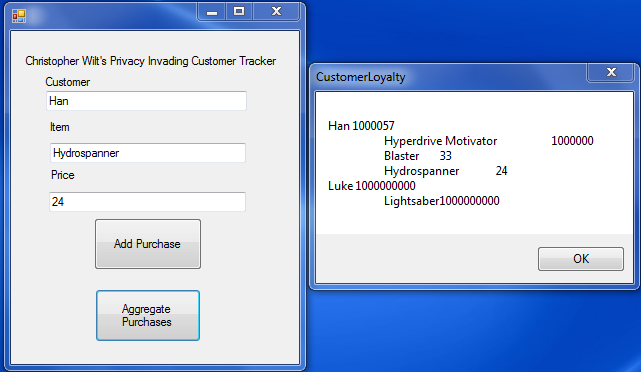Close the CustomerLoyalty dialog
This screenshot has width=641, height=372.
coord(611,72)
